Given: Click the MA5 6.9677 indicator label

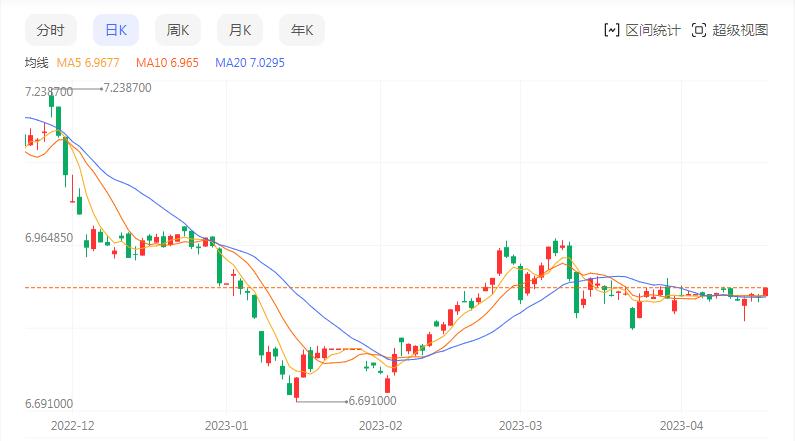Looking at the screenshot, I should (90, 62).
